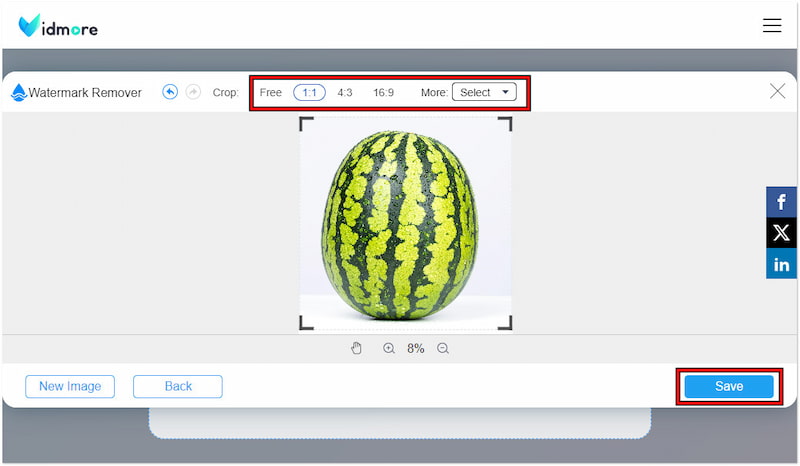Select the 1:1 crop ratio

(x=309, y=92)
